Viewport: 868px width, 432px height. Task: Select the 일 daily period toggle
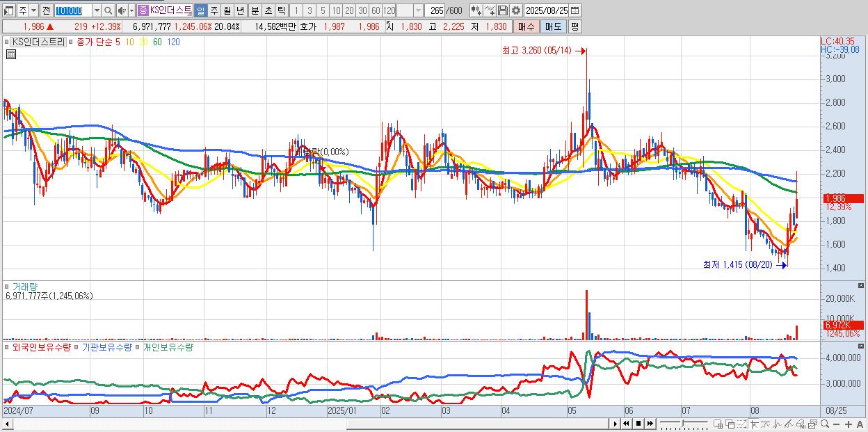pos(200,10)
